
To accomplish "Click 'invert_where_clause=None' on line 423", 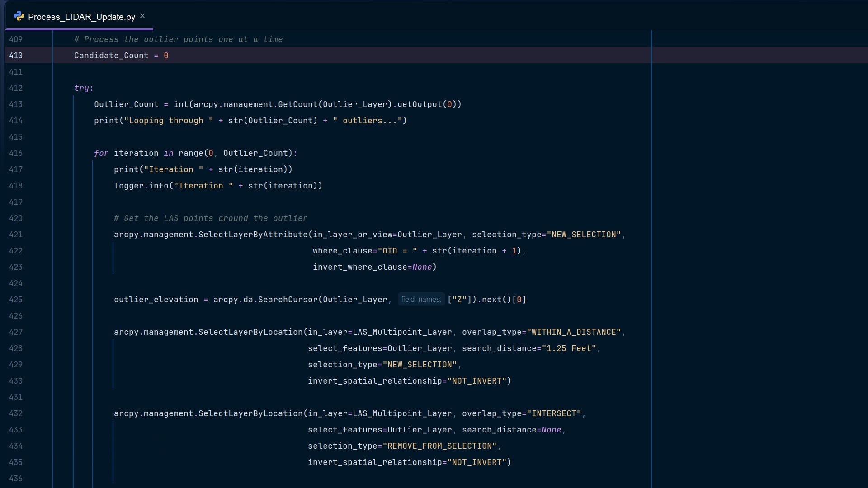I will (x=373, y=267).
